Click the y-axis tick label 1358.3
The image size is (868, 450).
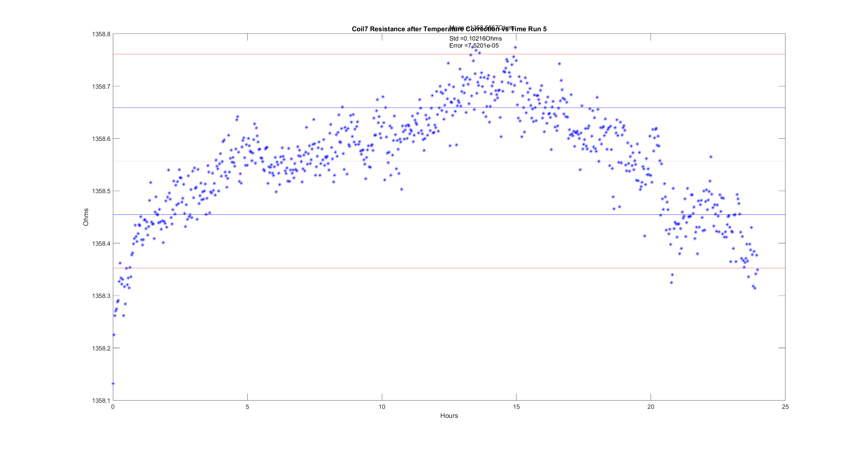coord(101,296)
